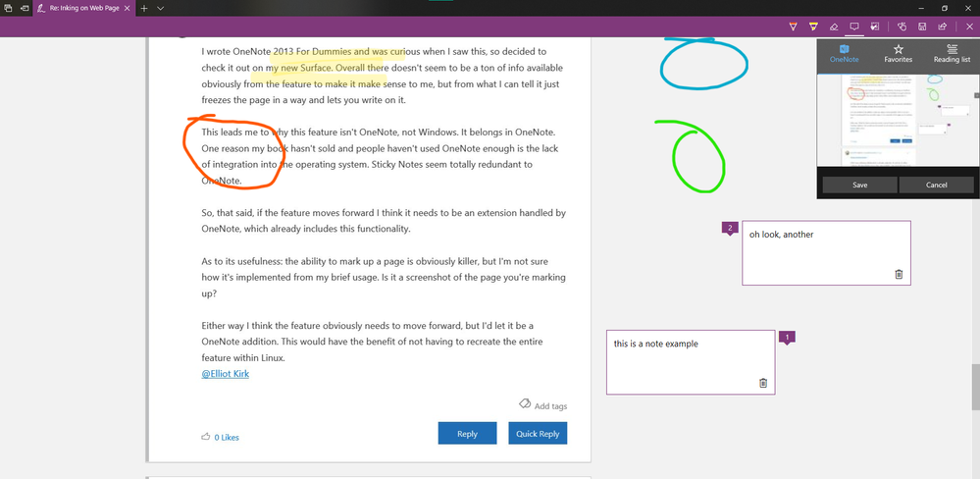Image resolution: width=980 pixels, height=479 pixels.
Task: Click Add tags under the post
Action: coord(550,405)
